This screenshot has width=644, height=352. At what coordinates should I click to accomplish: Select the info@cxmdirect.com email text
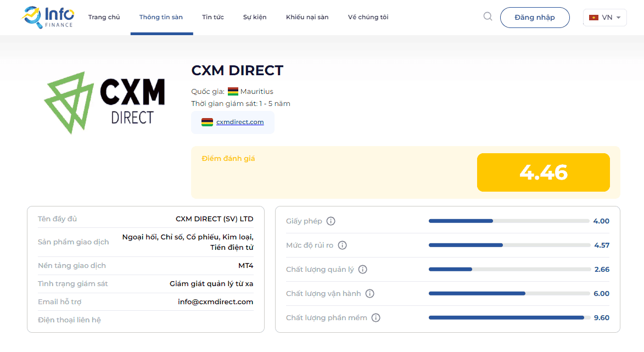(x=216, y=302)
